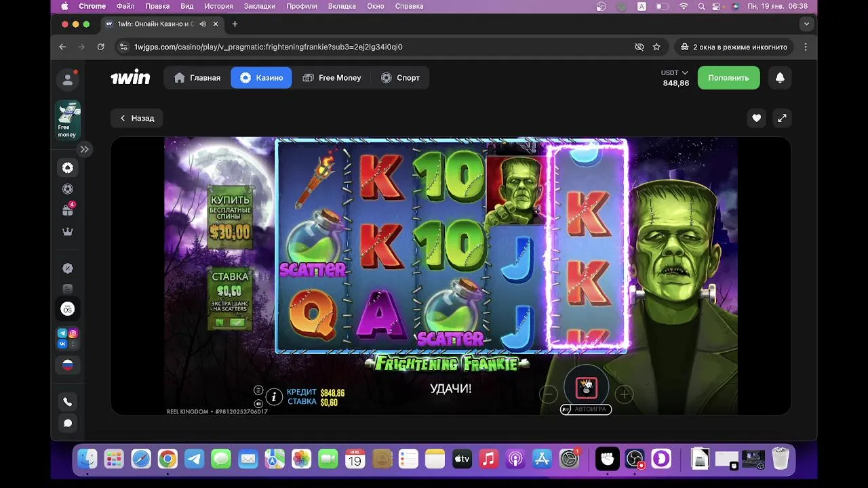Open the История menu
Image resolution: width=868 pixels, height=488 pixels.
pyautogui.click(x=218, y=6)
